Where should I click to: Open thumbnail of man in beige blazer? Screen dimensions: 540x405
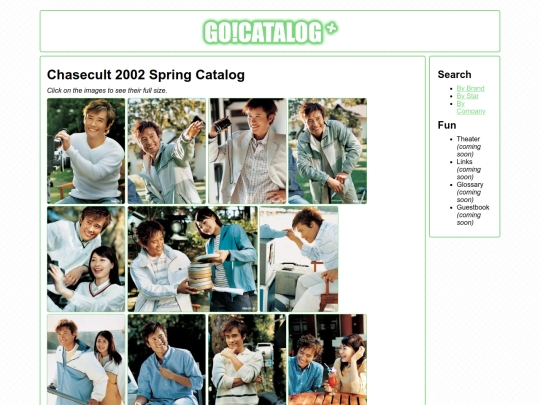247,151
